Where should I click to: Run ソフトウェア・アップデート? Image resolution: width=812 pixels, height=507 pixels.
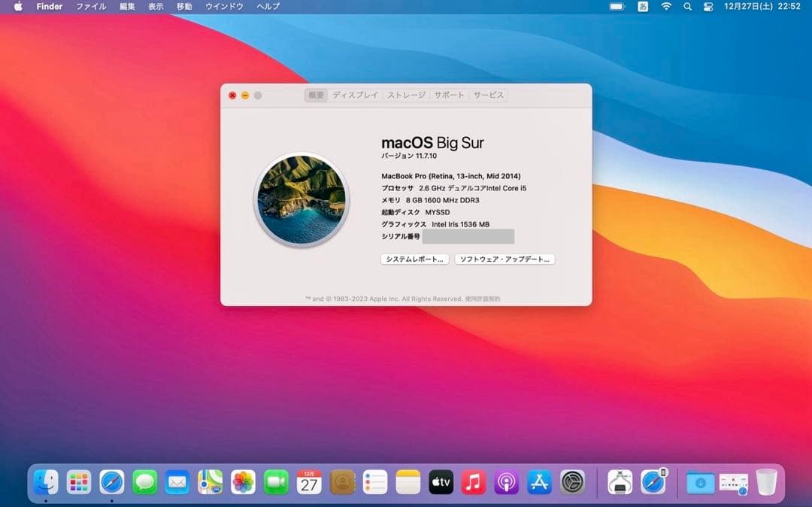[x=504, y=259]
